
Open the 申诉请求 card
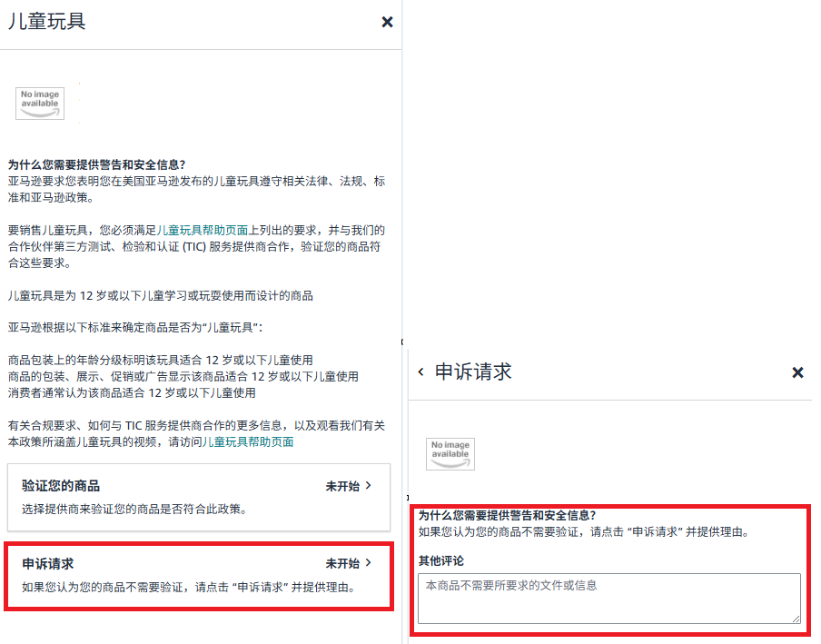click(x=199, y=575)
